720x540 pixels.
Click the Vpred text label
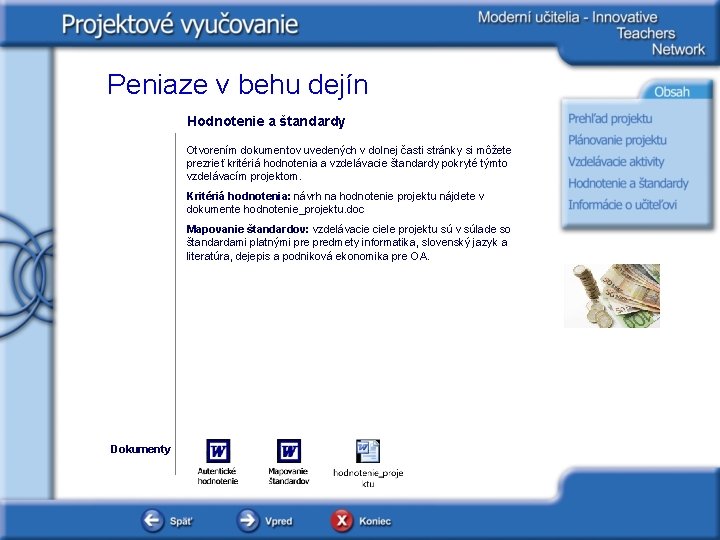279,521
